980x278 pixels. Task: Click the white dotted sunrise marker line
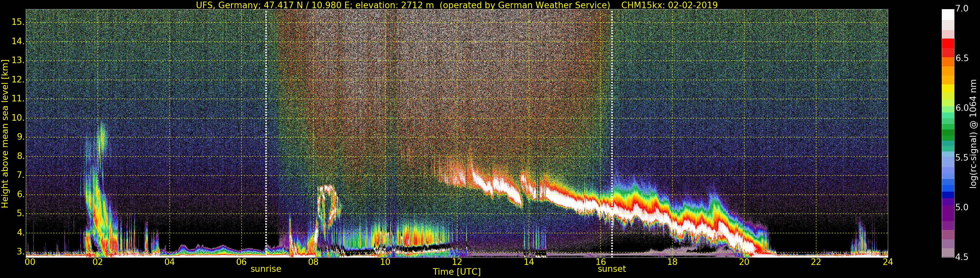point(266,133)
